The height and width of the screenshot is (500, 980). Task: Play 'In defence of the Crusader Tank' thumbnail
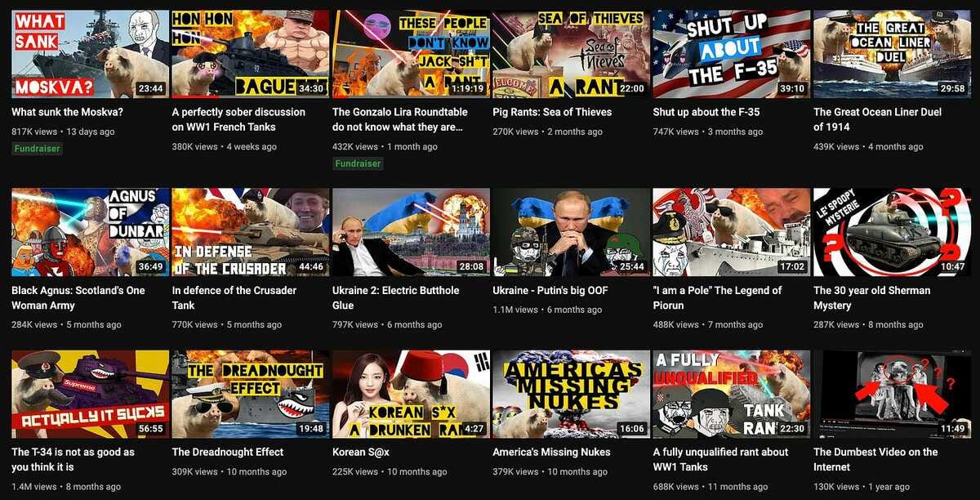[x=250, y=233]
